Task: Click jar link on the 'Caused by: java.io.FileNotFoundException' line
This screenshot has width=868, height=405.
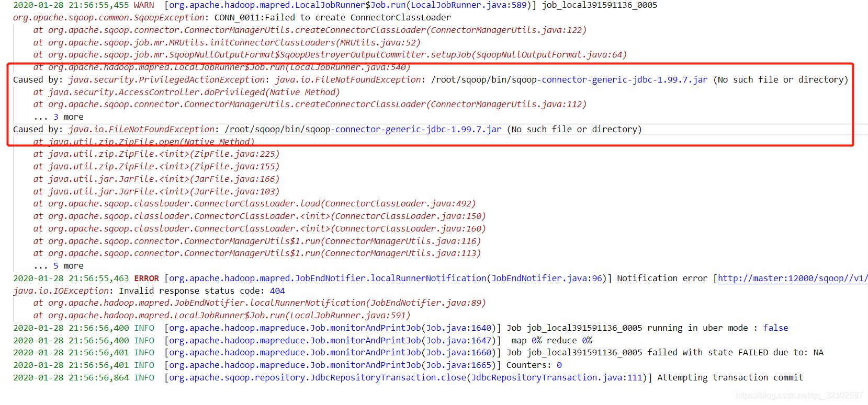Action: 418,130
